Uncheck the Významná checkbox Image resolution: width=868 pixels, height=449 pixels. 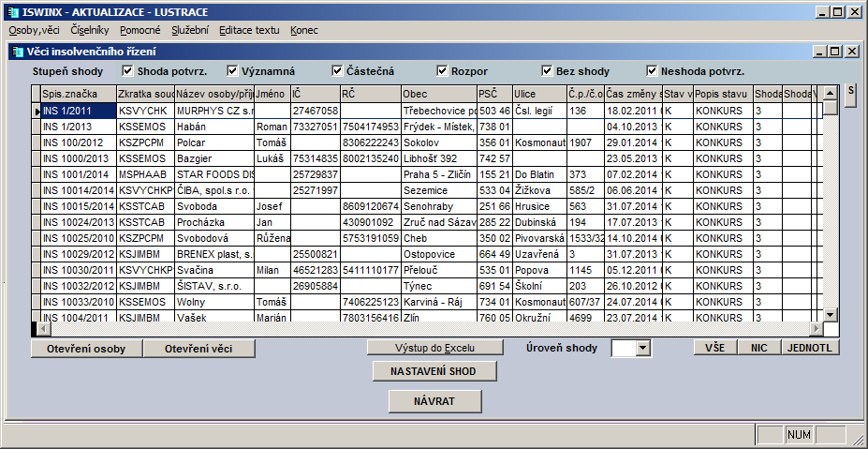(x=232, y=71)
